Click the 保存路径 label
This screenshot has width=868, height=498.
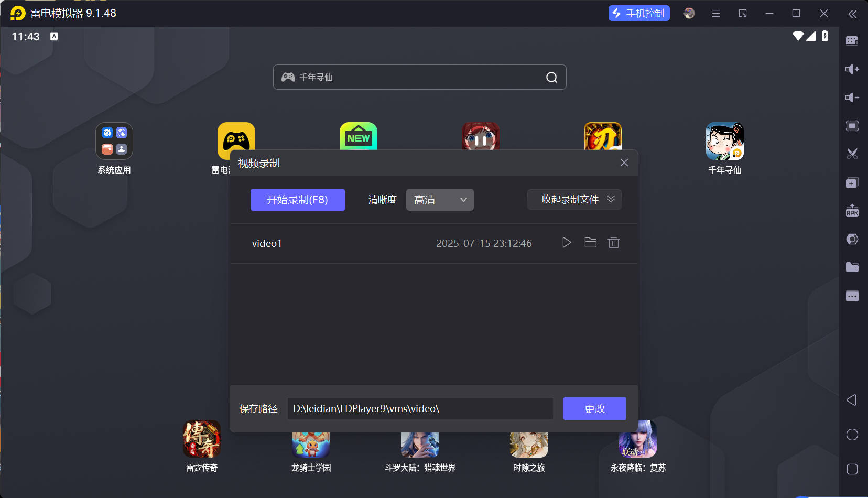coord(258,408)
